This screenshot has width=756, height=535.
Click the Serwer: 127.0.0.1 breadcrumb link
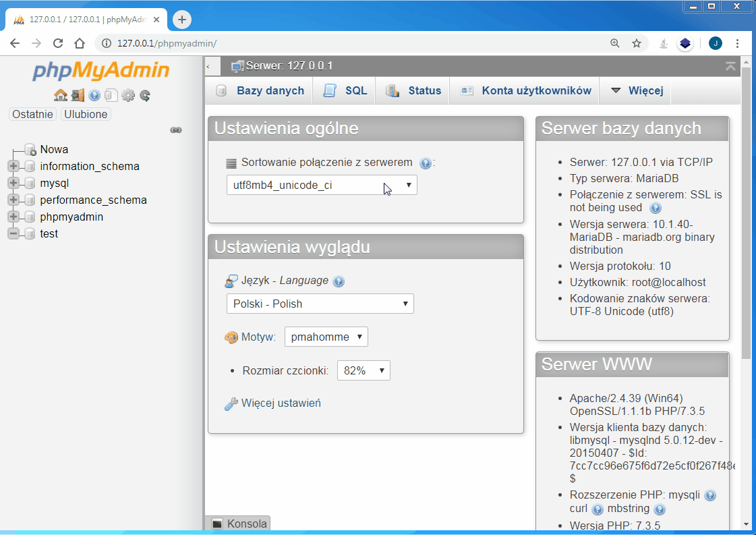[x=289, y=66]
